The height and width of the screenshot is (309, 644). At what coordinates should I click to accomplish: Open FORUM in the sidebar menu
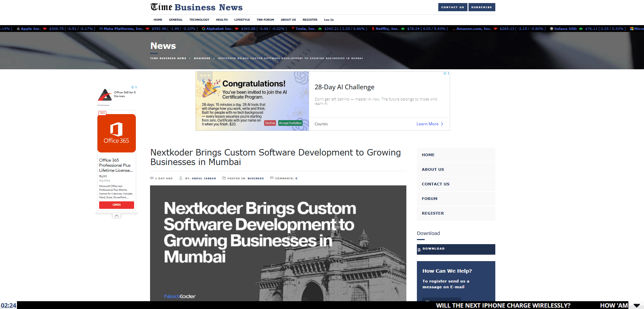point(456,199)
